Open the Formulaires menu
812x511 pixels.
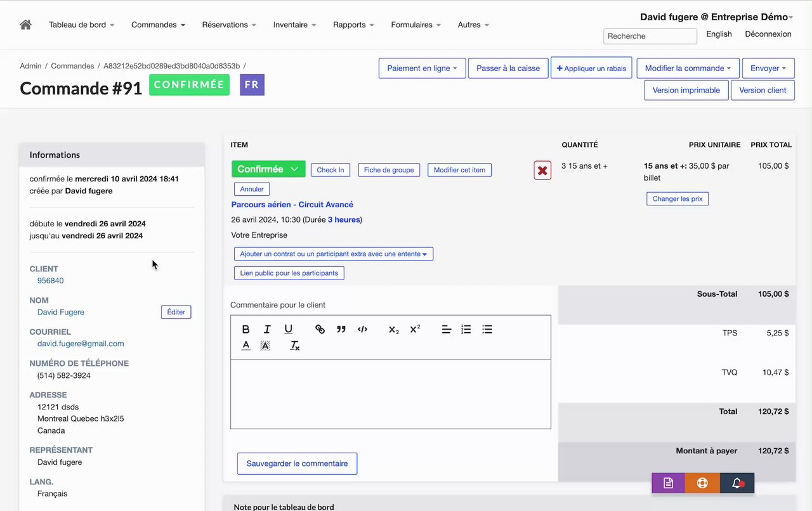[416, 25]
